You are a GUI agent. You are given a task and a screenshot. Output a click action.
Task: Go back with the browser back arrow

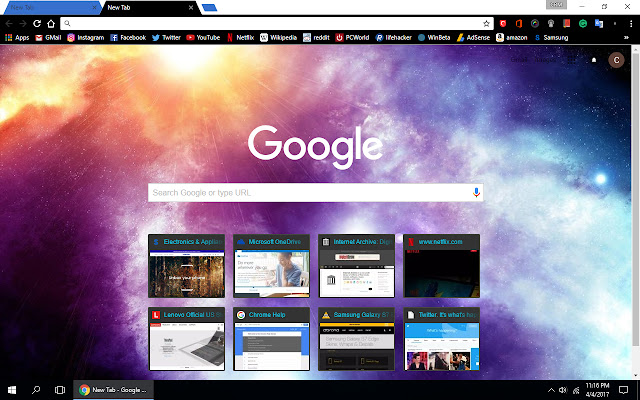point(9,24)
